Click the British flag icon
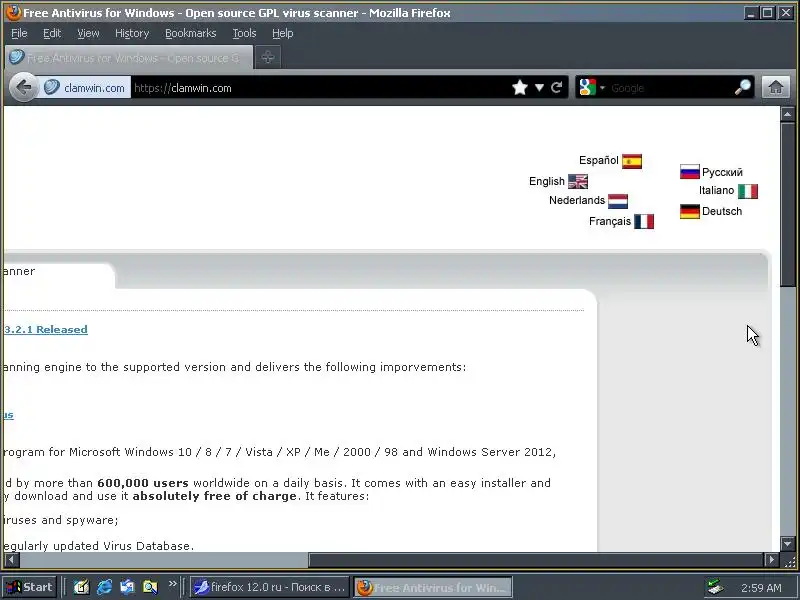 pyautogui.click(x=578, y=181)
